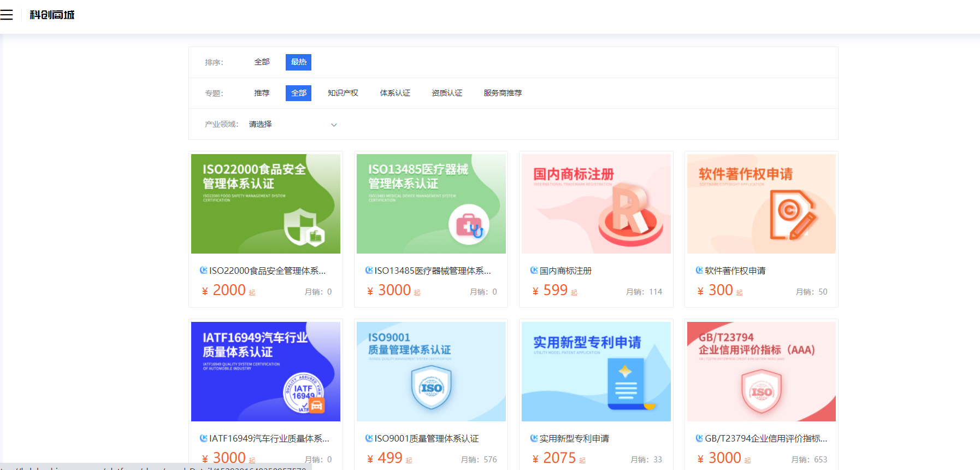Screen dimensions: 980x470
Task: Click the badge icon beside 软件著作权申请 title
Action: [x=699, y=270]
